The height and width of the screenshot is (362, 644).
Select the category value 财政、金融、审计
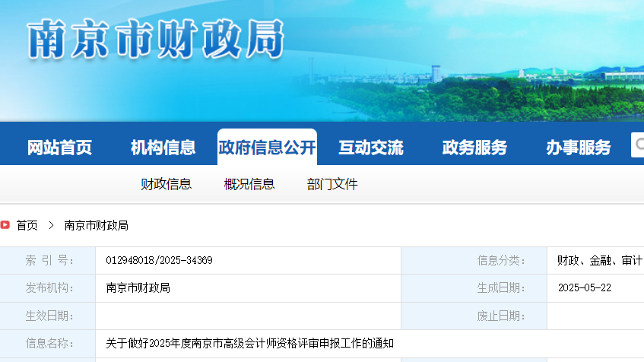click(600, 260)
